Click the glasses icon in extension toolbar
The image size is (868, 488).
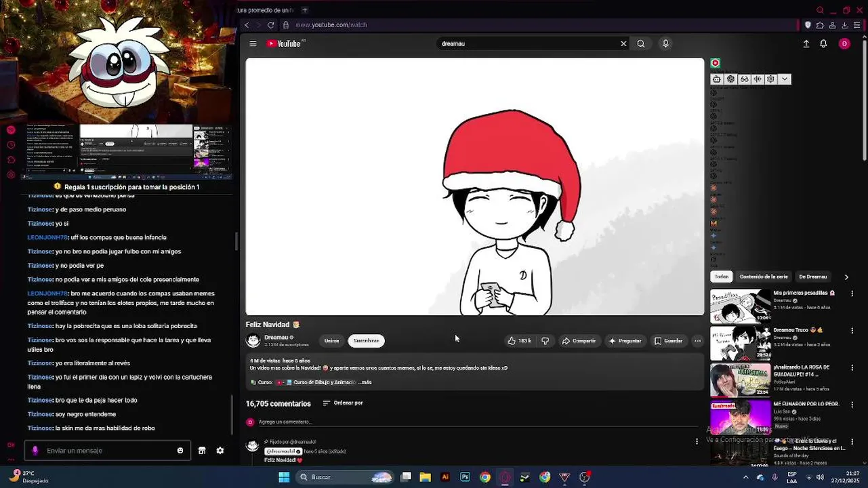[x=744, y=79]
